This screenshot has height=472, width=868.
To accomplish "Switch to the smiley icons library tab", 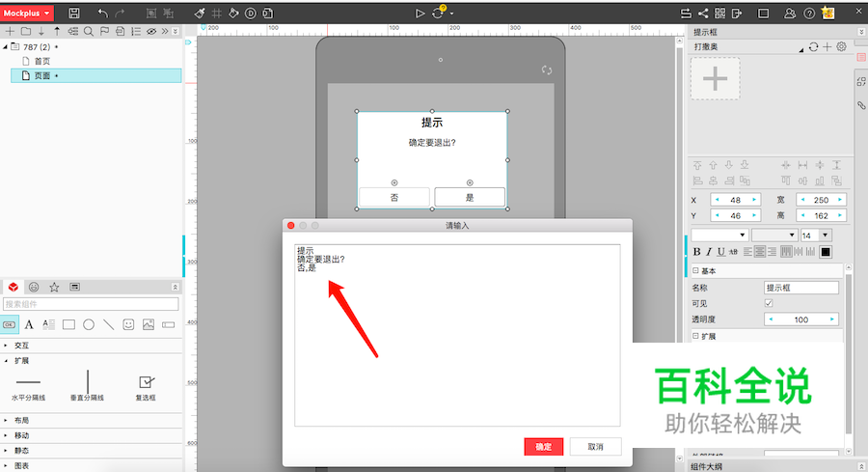I will click(34, 287).
